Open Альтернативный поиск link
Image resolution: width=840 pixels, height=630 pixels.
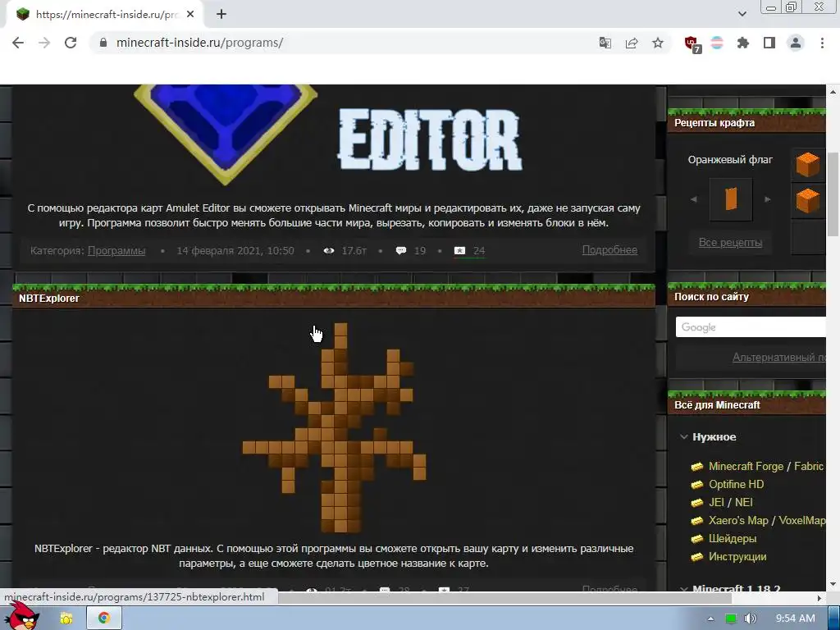[x=779, y=358]
